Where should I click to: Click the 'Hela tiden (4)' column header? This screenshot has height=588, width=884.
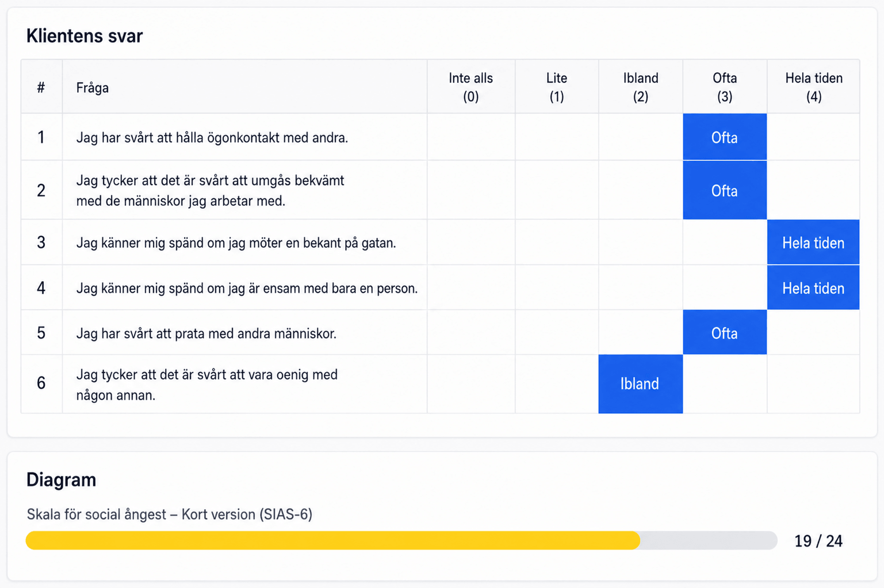pos(814,87)
